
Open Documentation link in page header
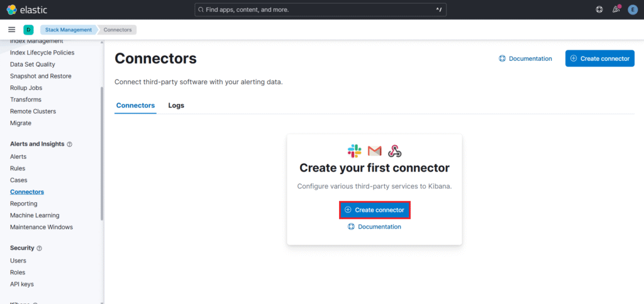click(525, 58)
